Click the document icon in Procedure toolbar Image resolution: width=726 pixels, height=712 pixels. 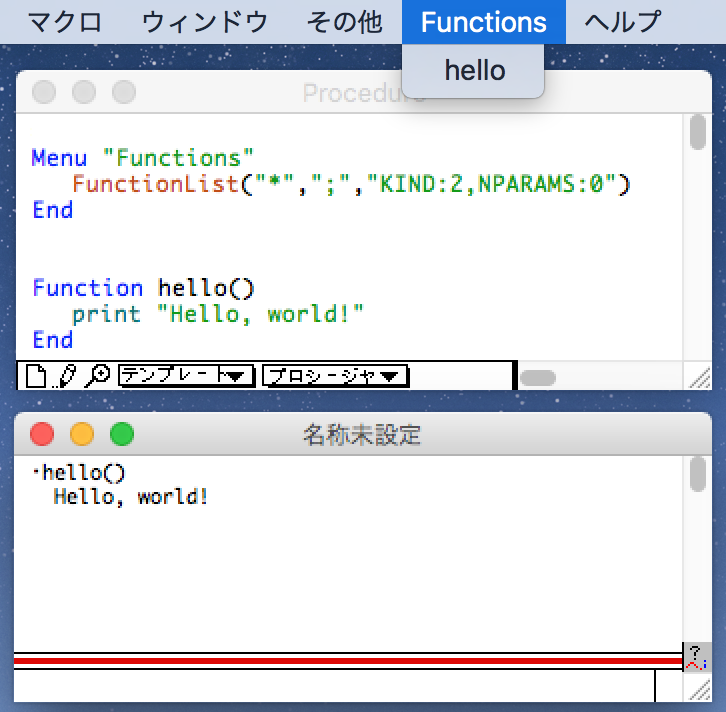point(36,375)
